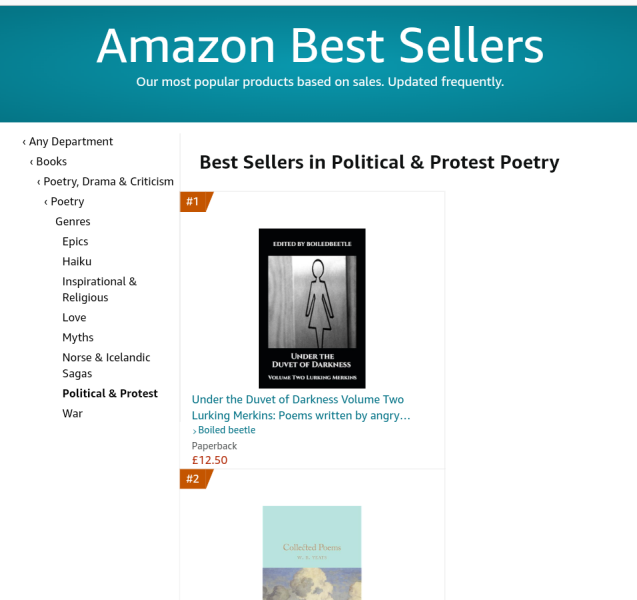Open Norse & Icelandic Sagas genre
Image resolution: width=637 pixels, height=600 pixels.
click(106, 365)
